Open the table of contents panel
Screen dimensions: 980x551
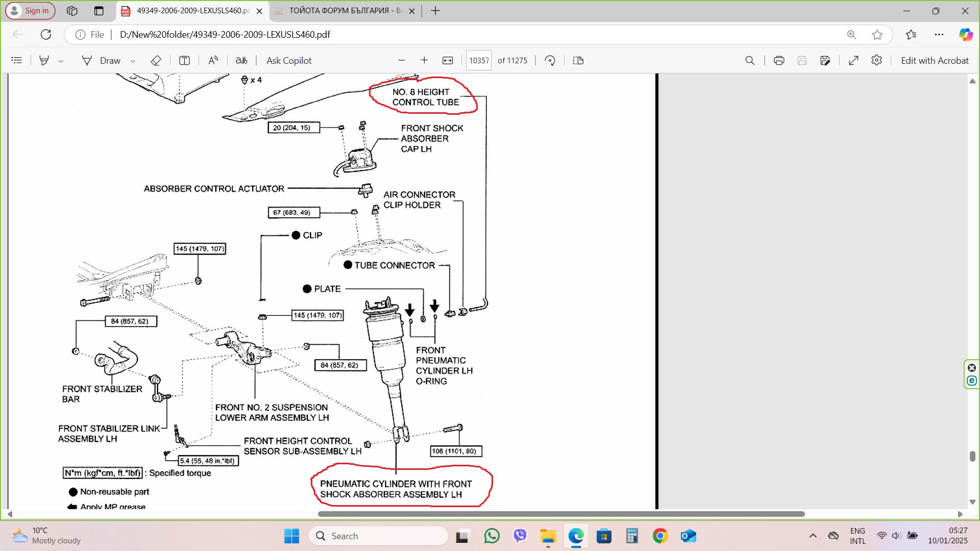coord(17,60)
